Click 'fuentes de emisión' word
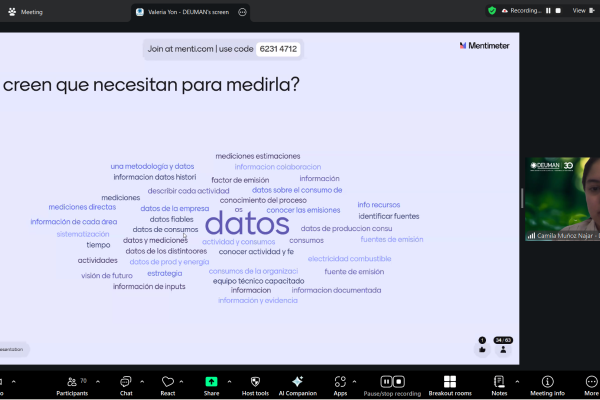This screenshot has width=600, height=400. tap(392, 240)
